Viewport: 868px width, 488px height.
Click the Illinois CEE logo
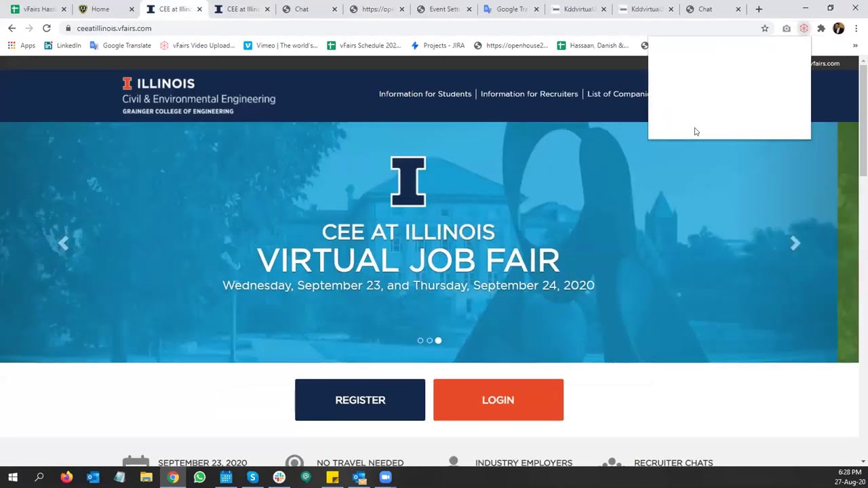click(199, 96)
